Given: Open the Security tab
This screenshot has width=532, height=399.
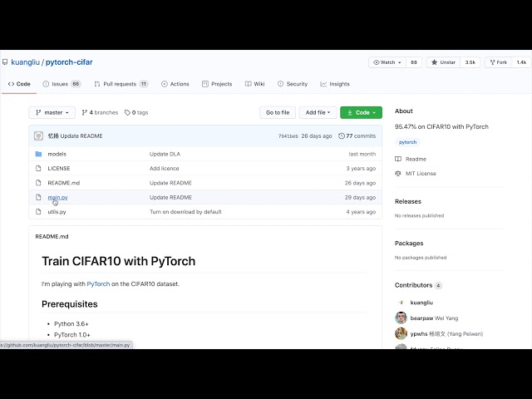Looking at the screenshot, I should (x=293, y=84).
